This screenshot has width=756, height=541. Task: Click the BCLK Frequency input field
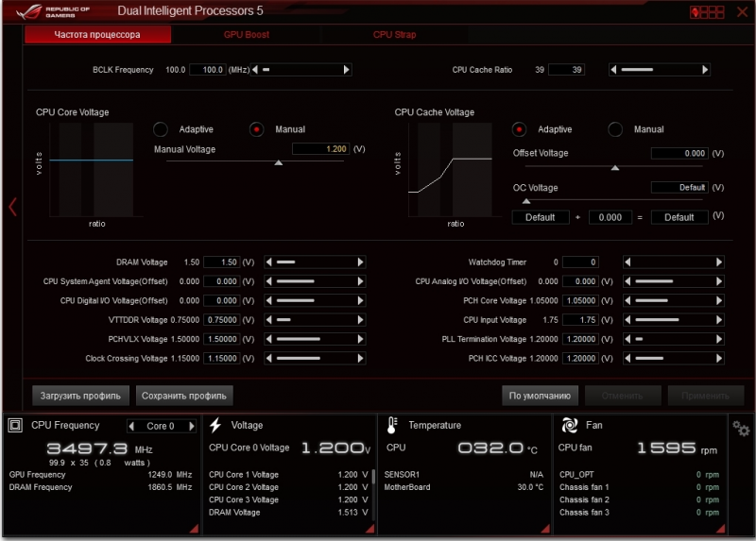tap(209, 70)
